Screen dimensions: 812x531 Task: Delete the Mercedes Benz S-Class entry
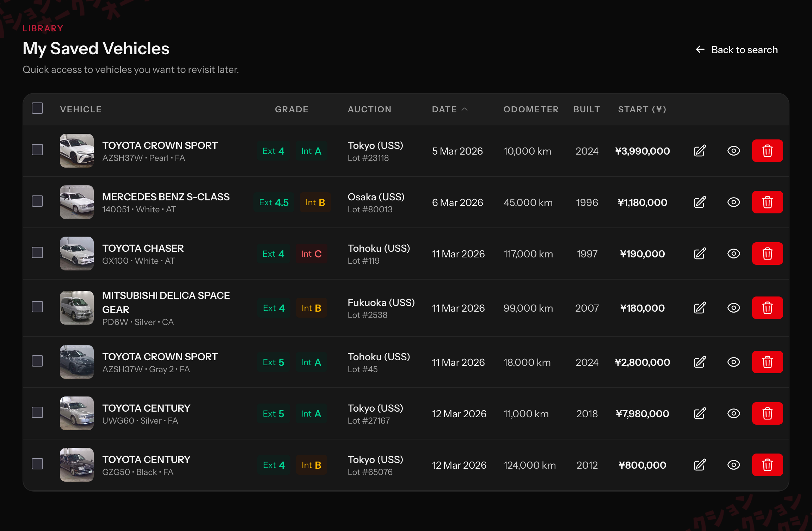point(767,202)
